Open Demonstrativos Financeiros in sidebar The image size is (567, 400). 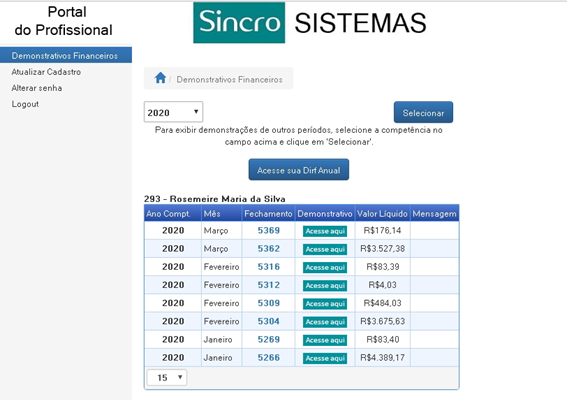[x=65, y=55]
